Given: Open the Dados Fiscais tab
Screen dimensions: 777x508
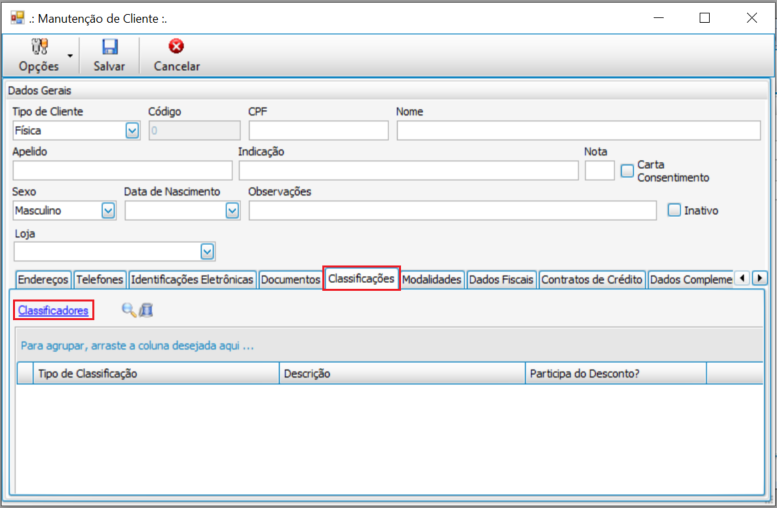Looking at the screenshot, I should (x=501, y=280).
